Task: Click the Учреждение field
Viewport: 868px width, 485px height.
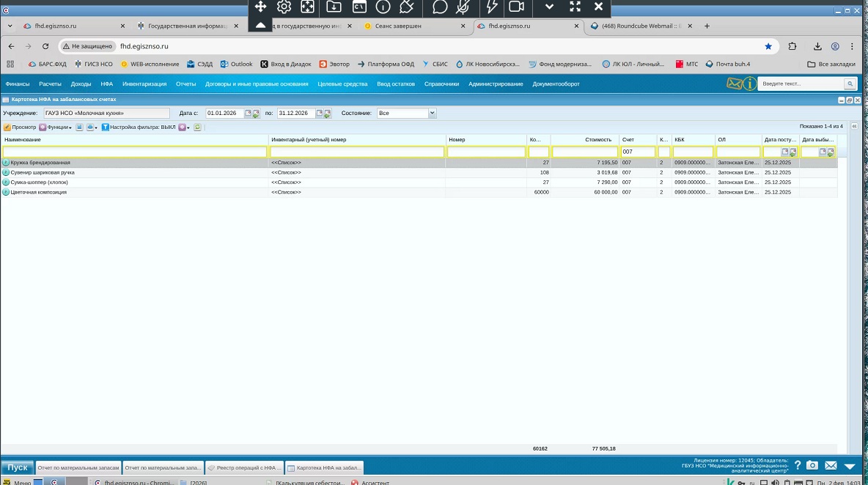Action: [x=106, y=113]
